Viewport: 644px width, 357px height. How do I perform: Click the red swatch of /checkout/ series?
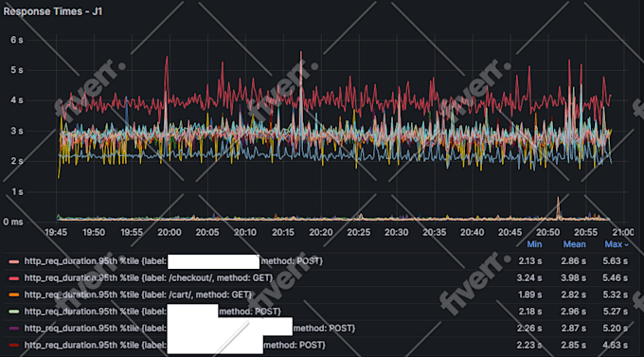tap(14, 278)
